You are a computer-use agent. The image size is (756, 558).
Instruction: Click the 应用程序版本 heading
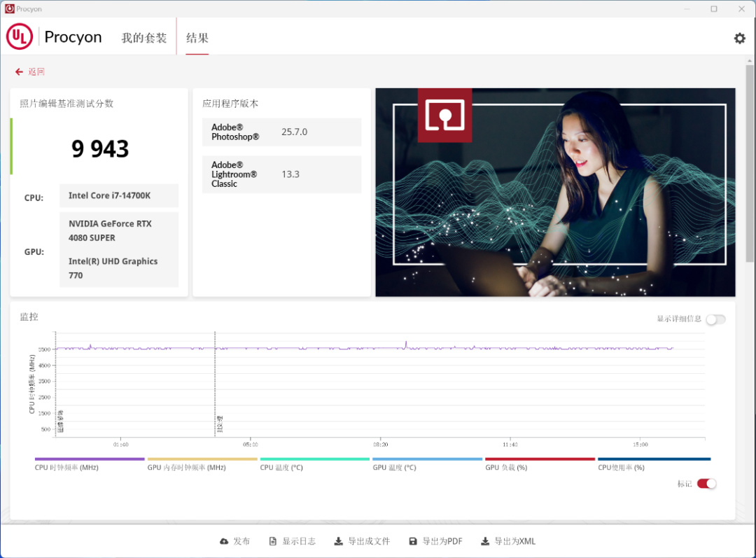[230, 103]
